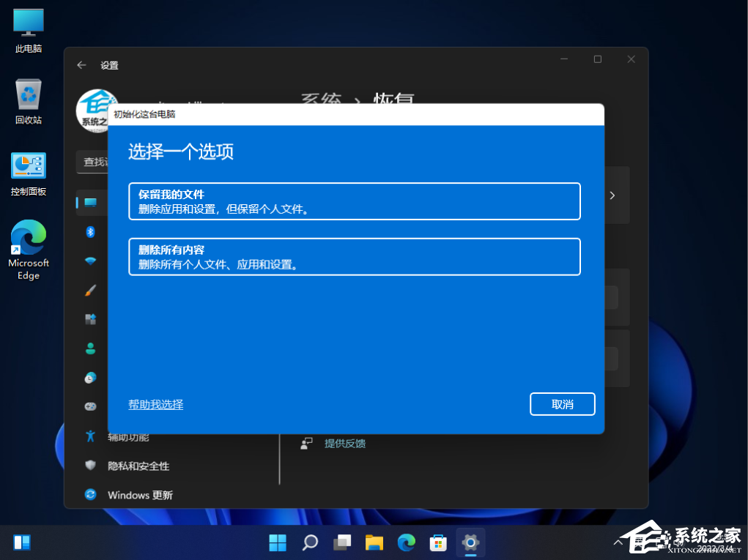Click the Windows Update sidebar icon
The width and height of the screenshot is (748, 560).
[90, 495]
